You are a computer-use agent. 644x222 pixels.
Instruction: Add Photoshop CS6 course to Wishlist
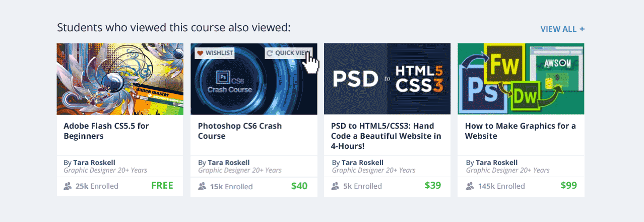(215, 52)
